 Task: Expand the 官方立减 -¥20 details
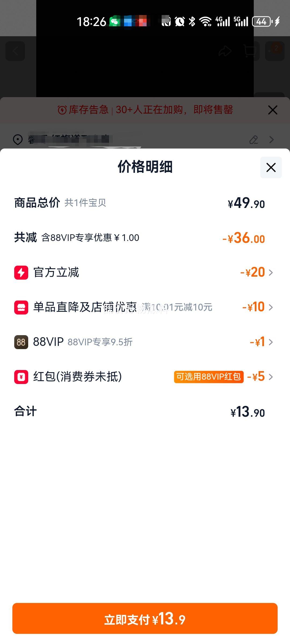pyautogui.click(x=271, y=273)
